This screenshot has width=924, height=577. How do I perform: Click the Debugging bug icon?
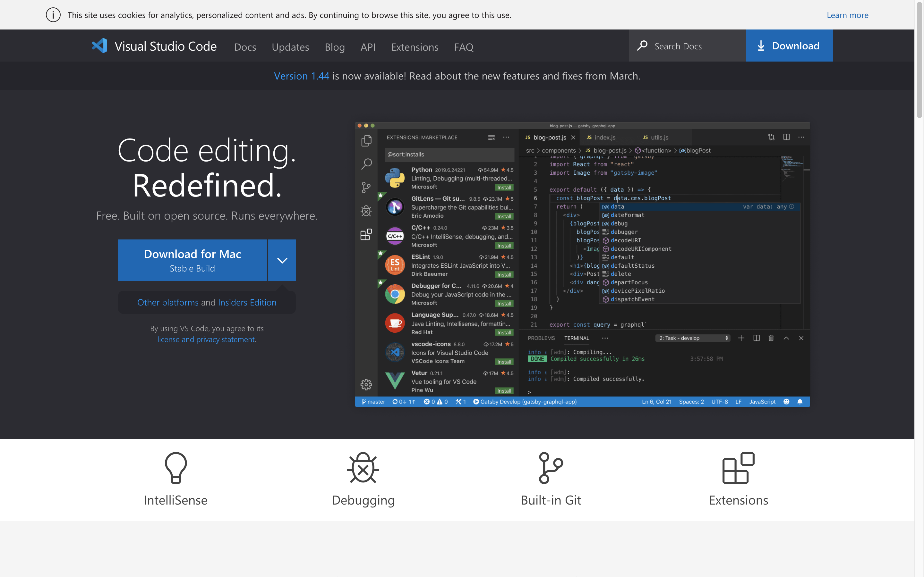363,467
